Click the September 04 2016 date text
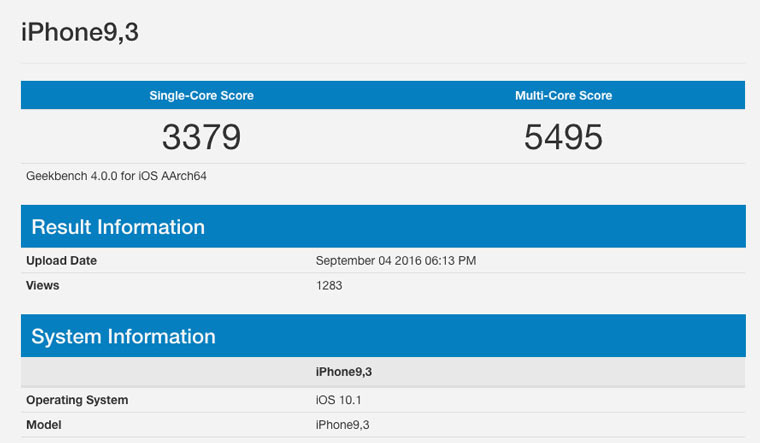Viewport: 760px width, 443px height. click(376, 261)
